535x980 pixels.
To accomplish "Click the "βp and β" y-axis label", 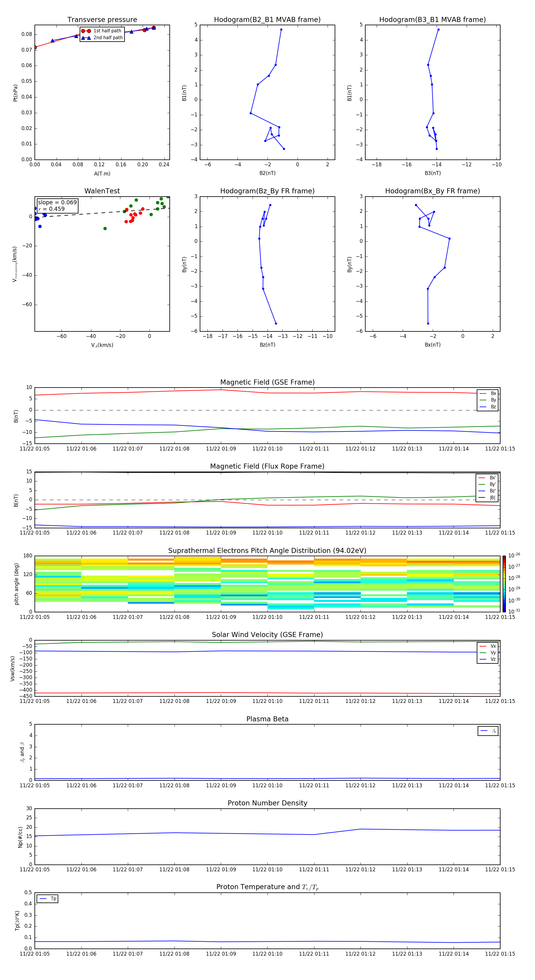I will coord(22,753).
